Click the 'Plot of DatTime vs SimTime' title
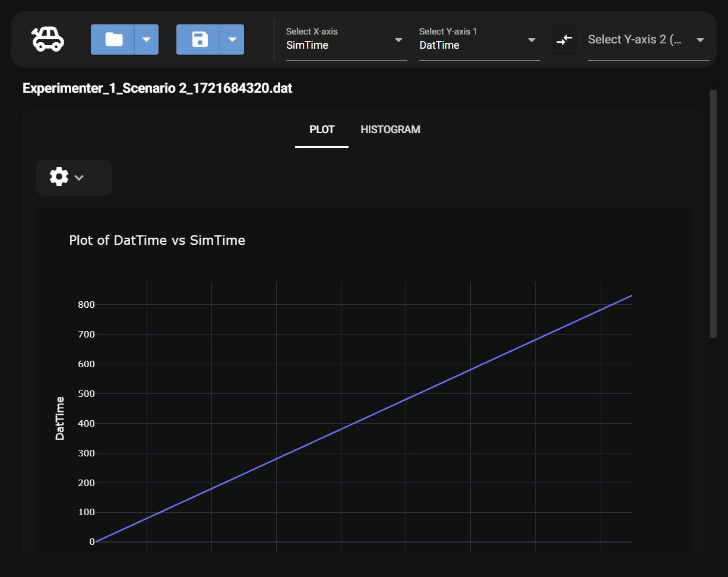The width and height of the screenshot is (728, 577). (x=157, y=240)
